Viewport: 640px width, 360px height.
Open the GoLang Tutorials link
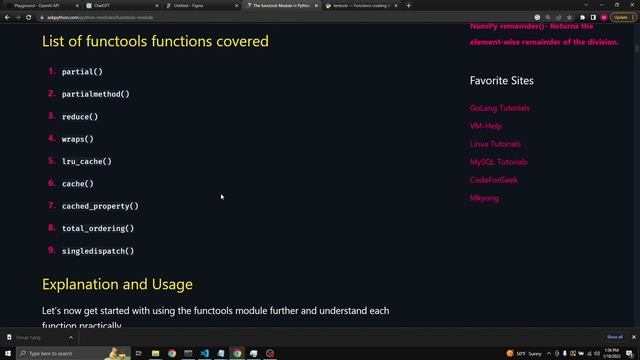click(x=500, y=108)
